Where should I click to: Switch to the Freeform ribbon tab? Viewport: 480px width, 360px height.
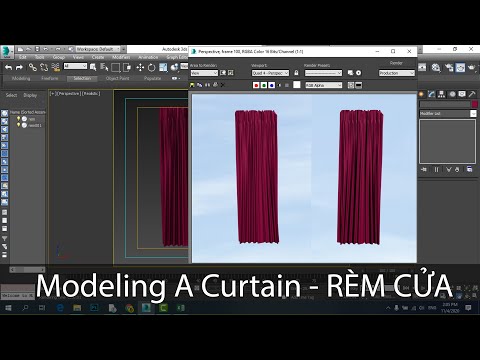(x=50, y=79)
